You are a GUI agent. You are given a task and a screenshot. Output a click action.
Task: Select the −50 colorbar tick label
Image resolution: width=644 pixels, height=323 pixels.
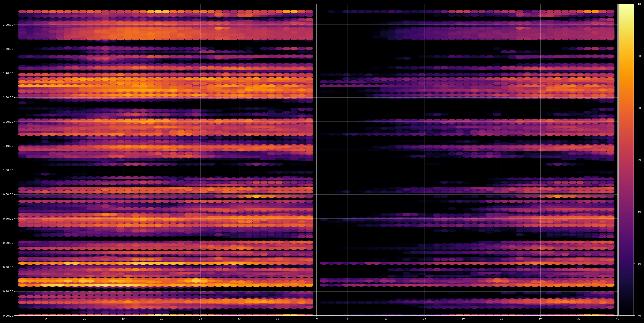click(638, 212)
